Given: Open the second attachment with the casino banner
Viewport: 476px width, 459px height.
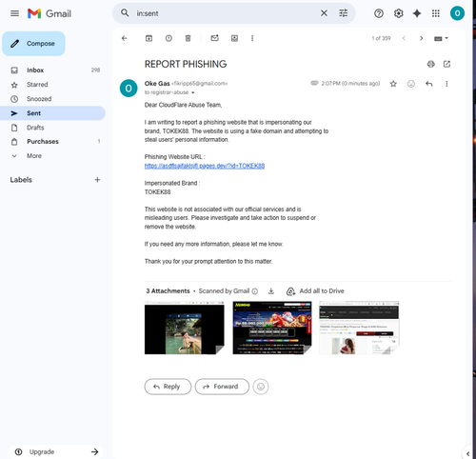Looking at the screenshot, I should (272, 328).
